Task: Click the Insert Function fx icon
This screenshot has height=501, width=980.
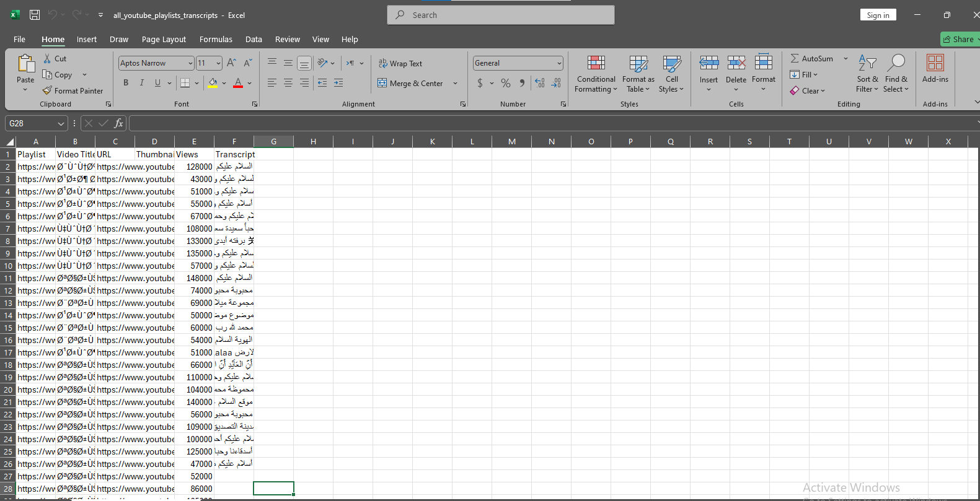Action: [118, 123]
